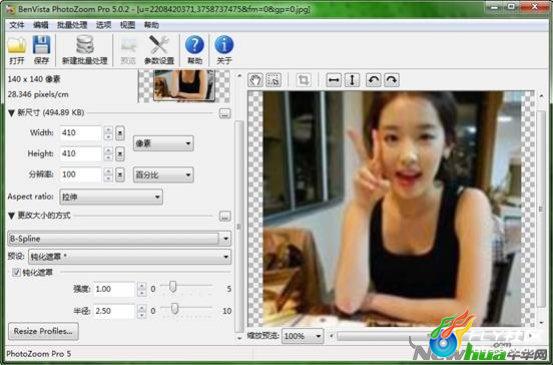Select the crop tool icon
This screenshot has height=365, width=553.
coord(303,80)
